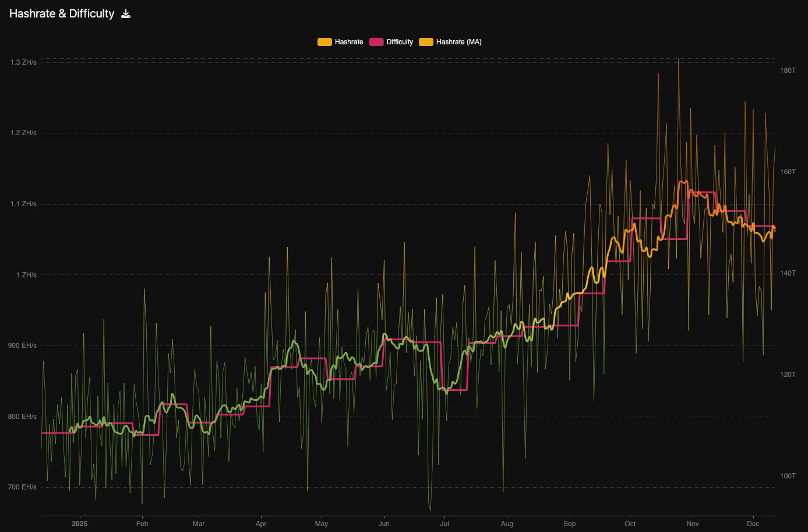Click the Jun label on the x-axis

point(384,524)
